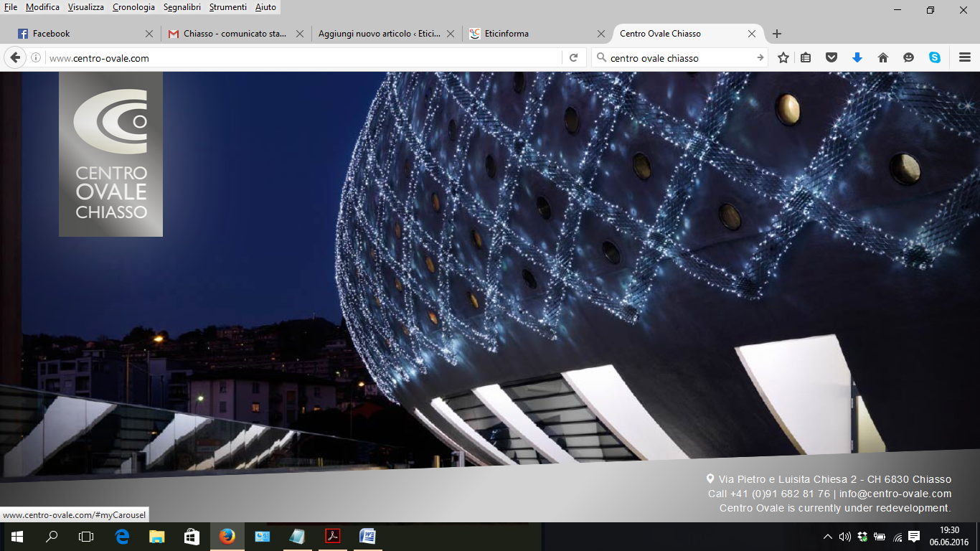Open the Modifica menu

tap(42, 7)
